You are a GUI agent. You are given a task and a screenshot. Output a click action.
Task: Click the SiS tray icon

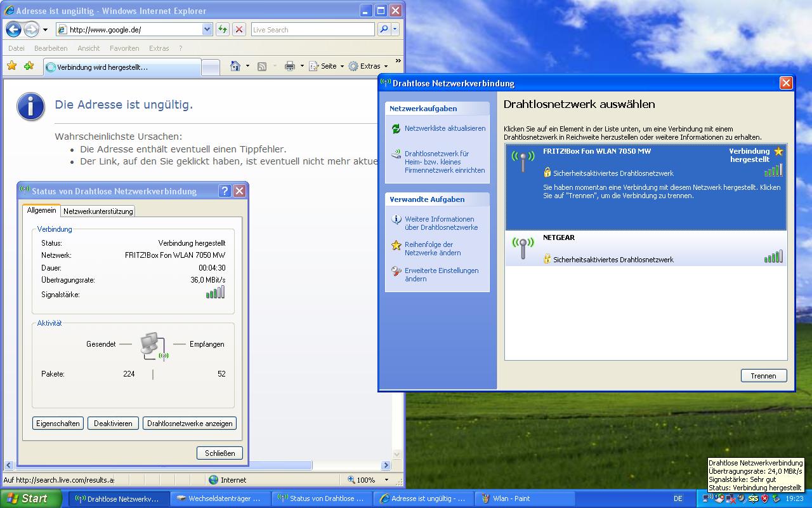point(753,498)
